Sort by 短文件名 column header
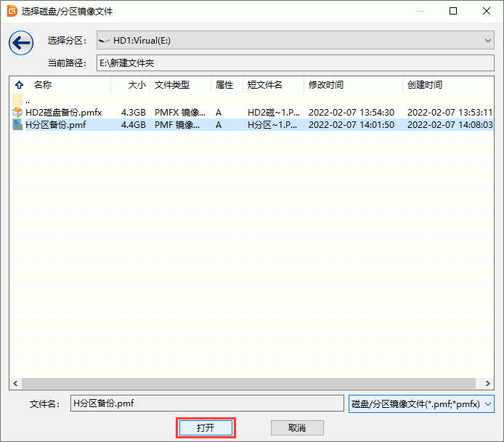504x442 pixels. pyautogui.click(x=264, y=85)
